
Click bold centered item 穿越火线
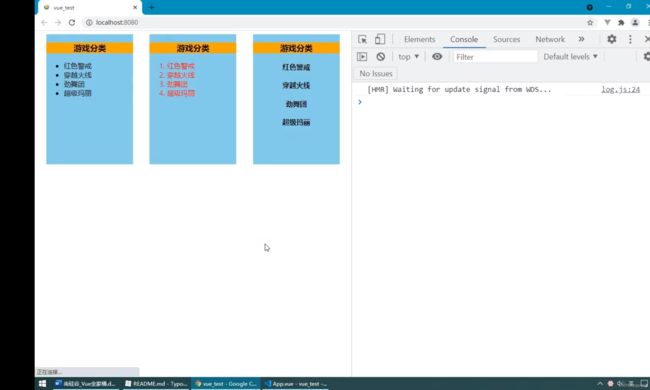(296, 85)
